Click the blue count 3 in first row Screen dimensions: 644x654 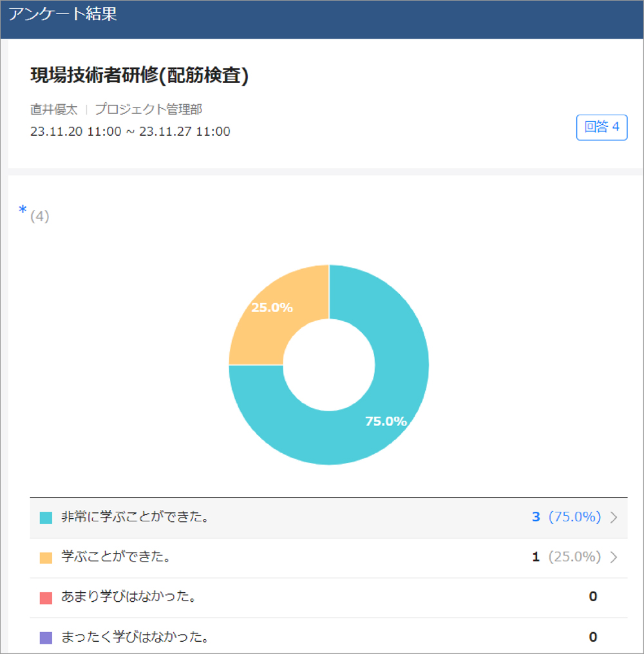tap(536, 518)
